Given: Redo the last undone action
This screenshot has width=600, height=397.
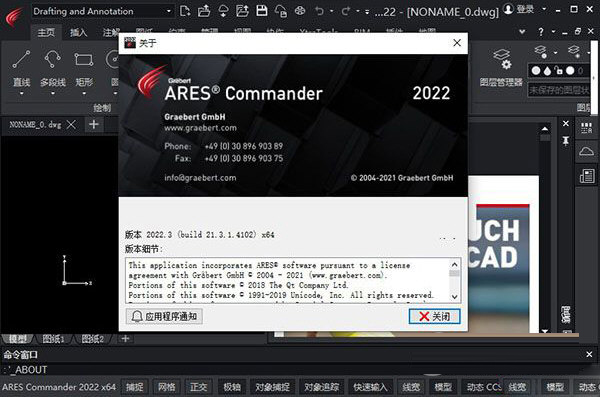Looking at the screenshot, I should point(346,11).
